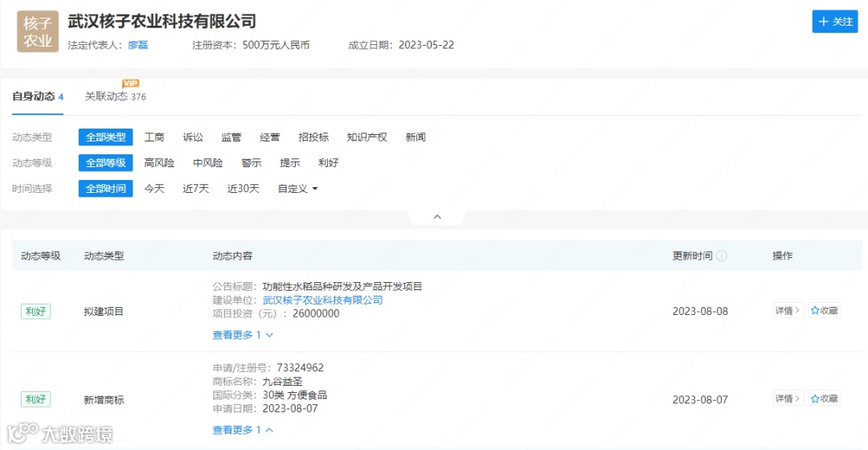
Task: Click the company title 武汉核子农业科技有限公司
Action: 162,22
